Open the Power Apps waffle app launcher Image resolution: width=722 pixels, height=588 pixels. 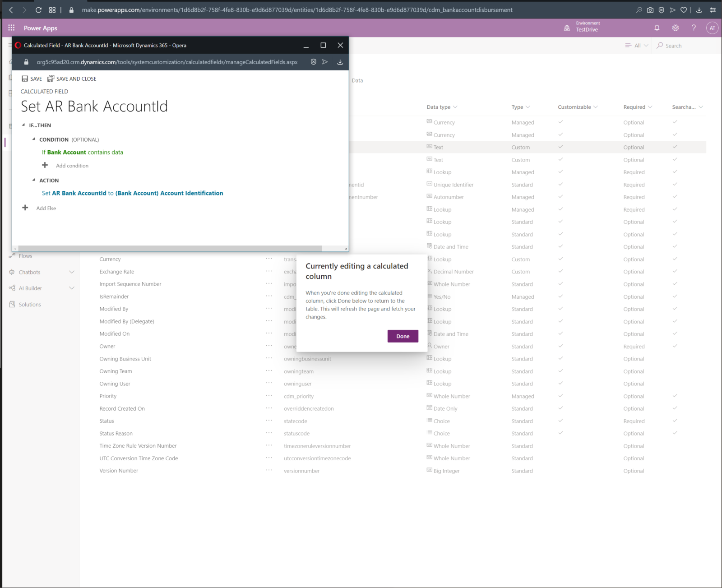[11, 28]
